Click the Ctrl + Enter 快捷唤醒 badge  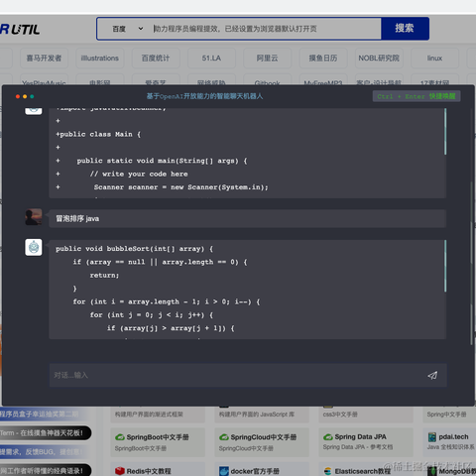coord(416,96)
